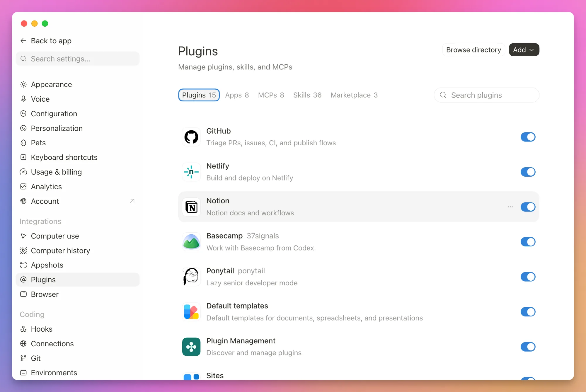Disable the GitHub plugin toggle
Viewport: 586px width, 392px height.
click(x=528, y=137)
